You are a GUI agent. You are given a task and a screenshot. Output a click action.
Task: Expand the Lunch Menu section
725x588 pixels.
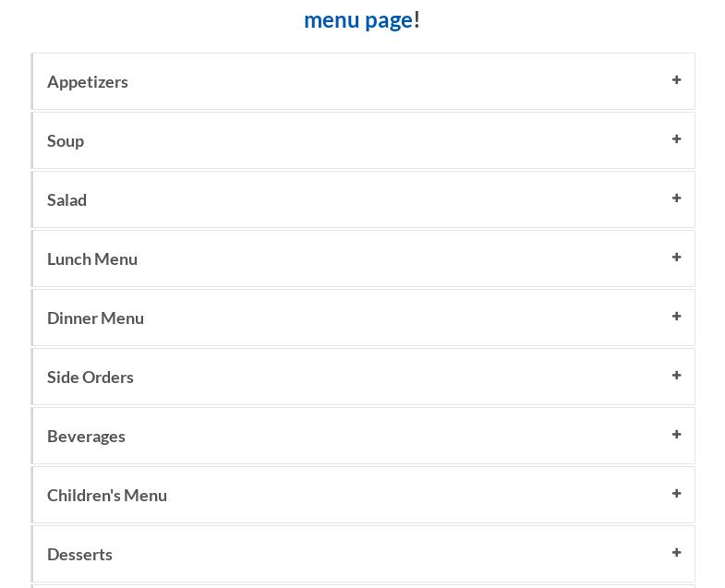pos(92,258)
